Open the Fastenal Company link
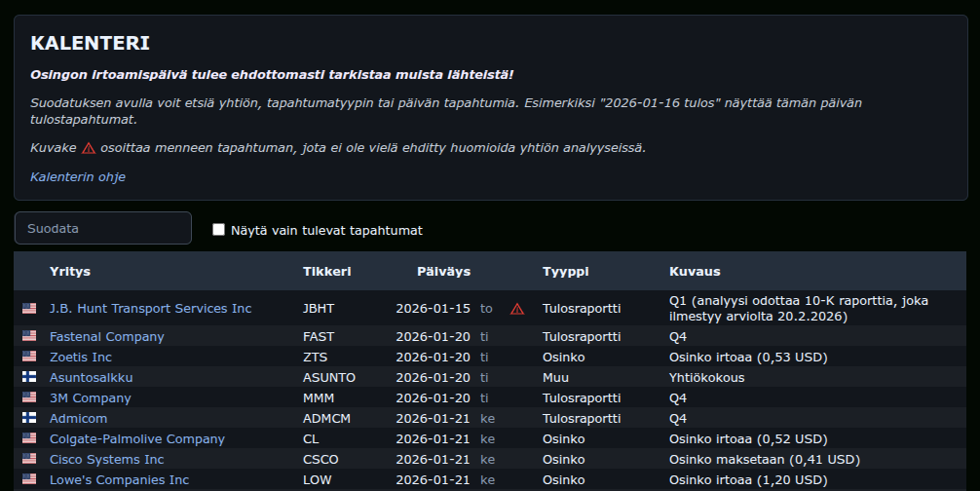980x491 pixels. 106,336
